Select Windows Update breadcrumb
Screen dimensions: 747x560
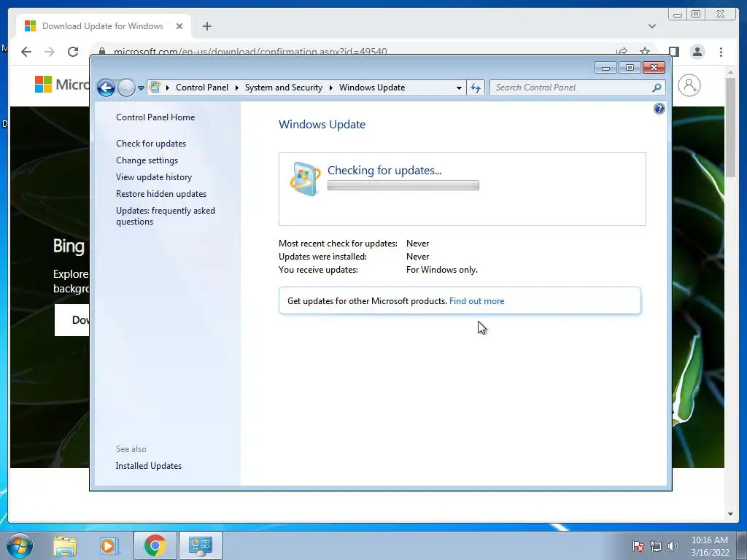(372, 87)
